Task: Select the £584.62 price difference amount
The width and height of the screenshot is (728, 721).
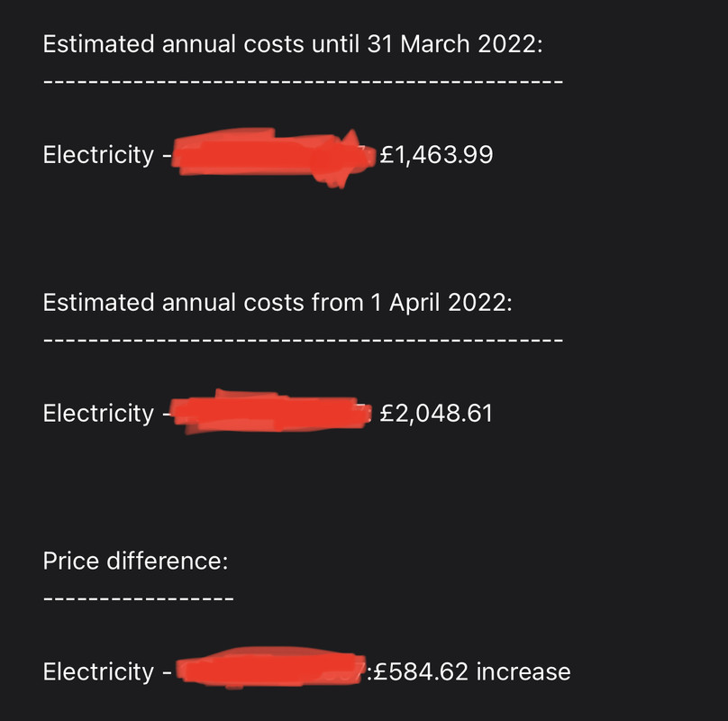Action: pos(421,671)
